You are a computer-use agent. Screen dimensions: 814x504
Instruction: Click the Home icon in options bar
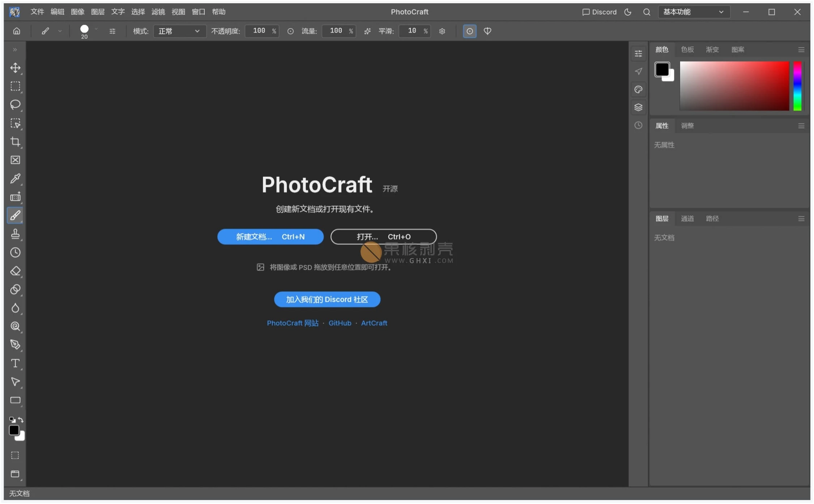[17, 31]
